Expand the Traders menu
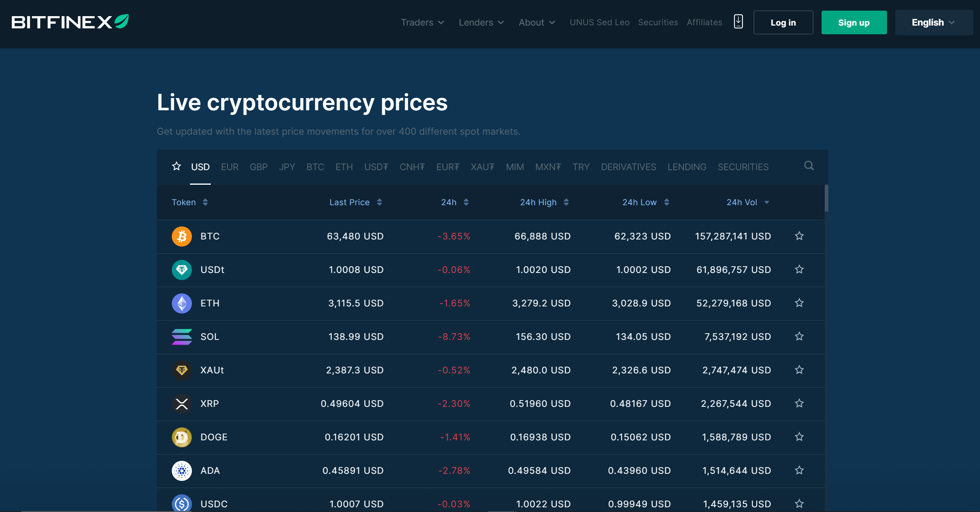 coord(422,22)
